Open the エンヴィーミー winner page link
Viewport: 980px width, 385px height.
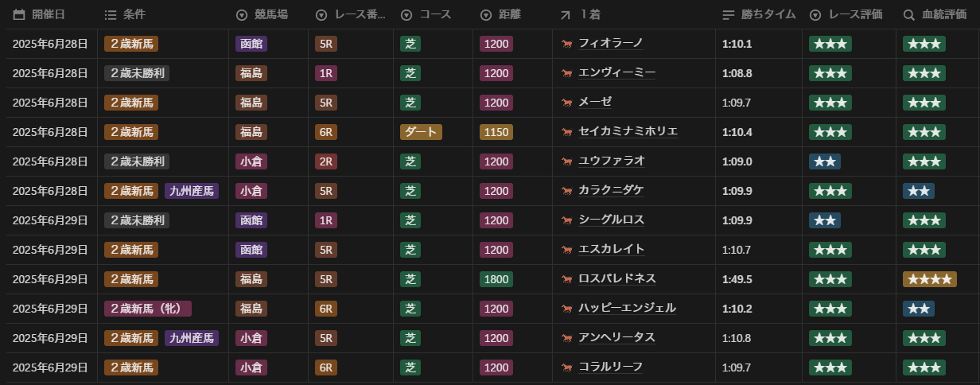(617, 73)
